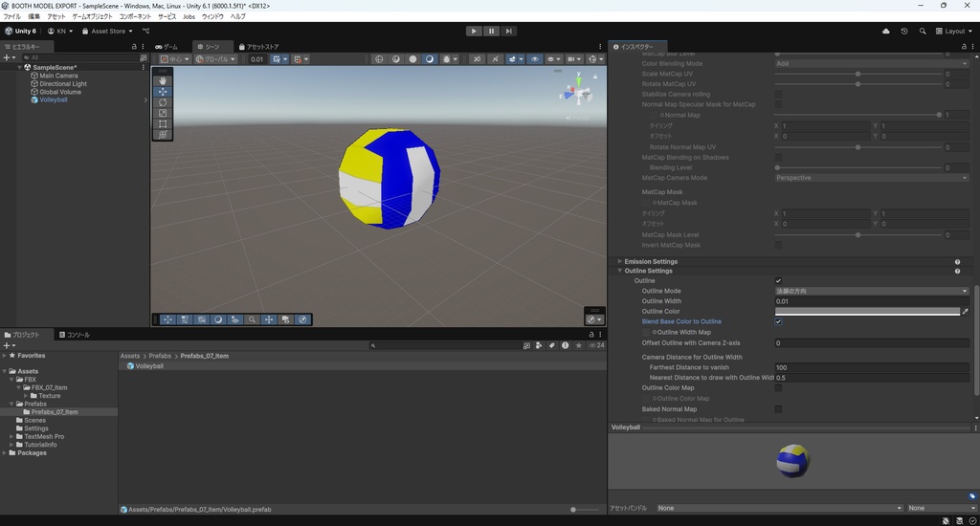Viewport: 980px width, 526px height.
Task: Toggle Stabilize Camera rolling checkbox
Action: tap(778, 95)
